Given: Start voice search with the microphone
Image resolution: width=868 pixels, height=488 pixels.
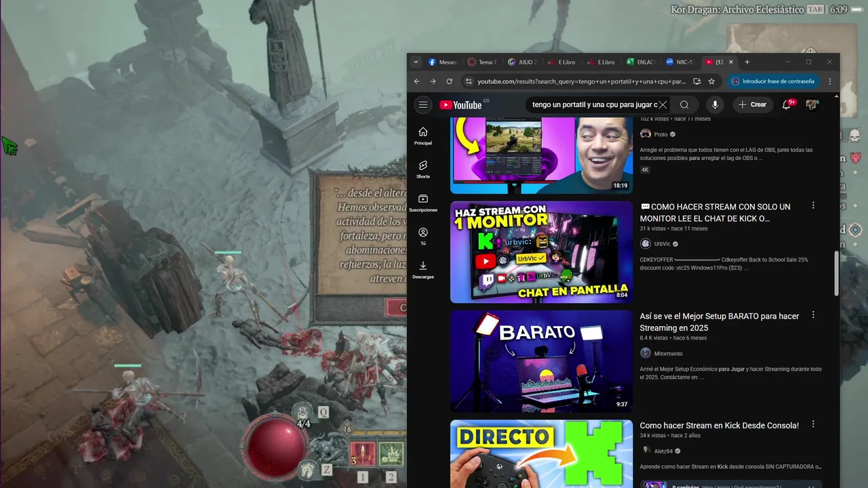Looking at the screenshot, I should click(715, 104).
